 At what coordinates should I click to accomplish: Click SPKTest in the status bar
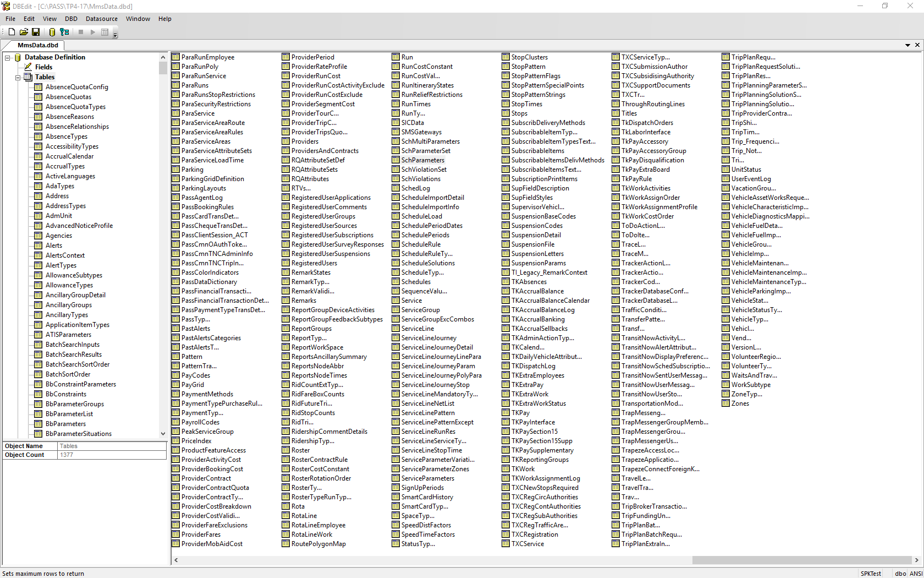(x=871, y=573)
